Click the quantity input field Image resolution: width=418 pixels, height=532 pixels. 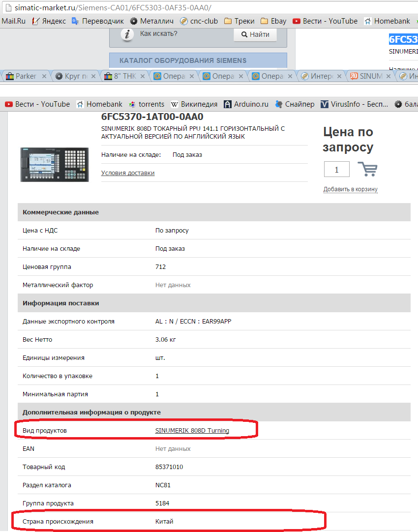(336, 169)
